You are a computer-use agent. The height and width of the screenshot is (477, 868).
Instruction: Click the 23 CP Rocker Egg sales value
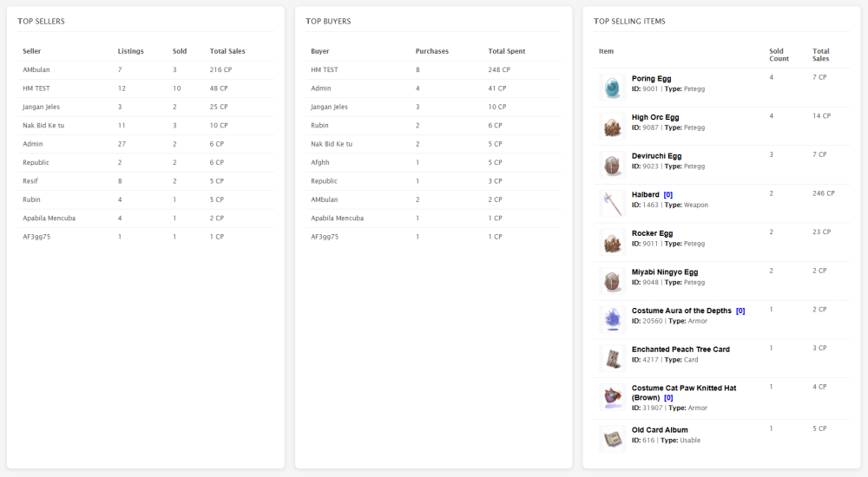(821, 232)
